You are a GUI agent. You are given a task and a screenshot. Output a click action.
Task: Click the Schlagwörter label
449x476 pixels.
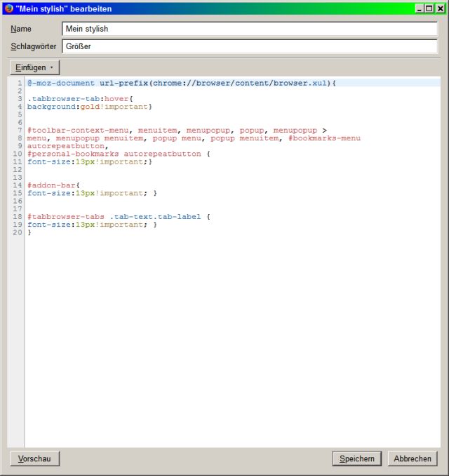click(x=33, y=46)
